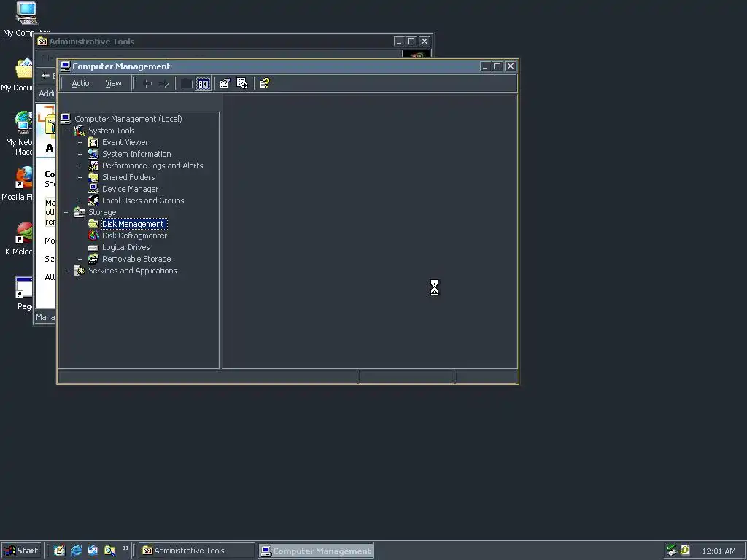Click the Removable Storage icon

[x=93, y=259]
